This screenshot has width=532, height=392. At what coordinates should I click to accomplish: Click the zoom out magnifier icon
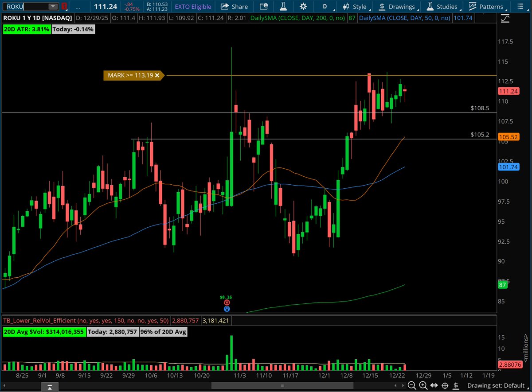tap(411, 385)
